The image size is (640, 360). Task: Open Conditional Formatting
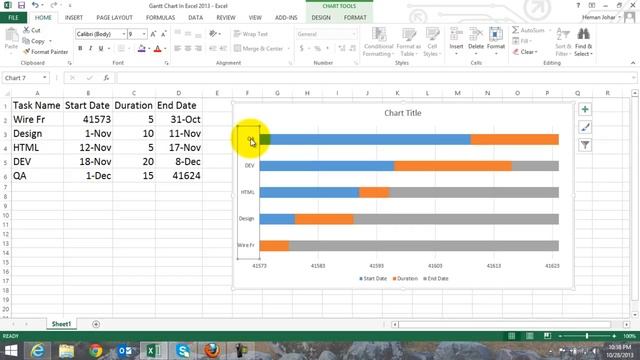(378, 42)
